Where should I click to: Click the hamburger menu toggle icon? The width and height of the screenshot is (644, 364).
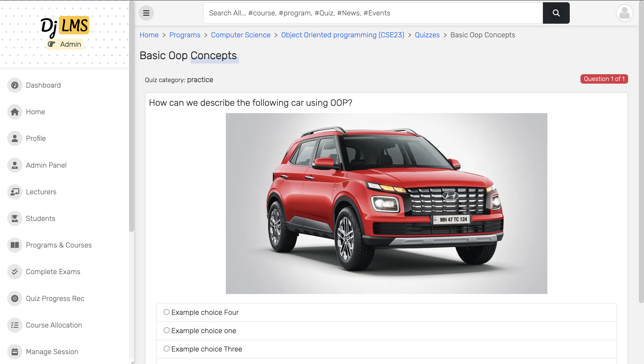click(146, 13)
